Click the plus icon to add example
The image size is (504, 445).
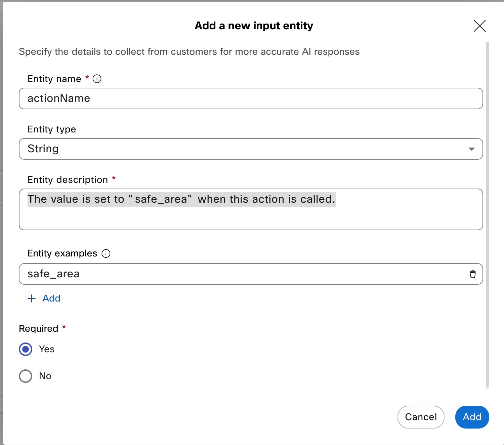[x=32, y=298]
